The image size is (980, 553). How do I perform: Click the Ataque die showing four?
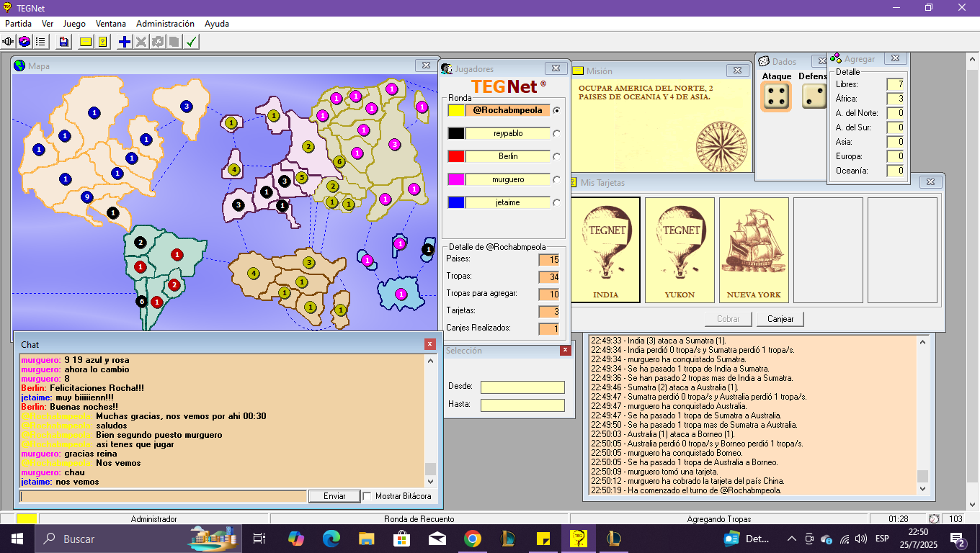pos(776,96)
